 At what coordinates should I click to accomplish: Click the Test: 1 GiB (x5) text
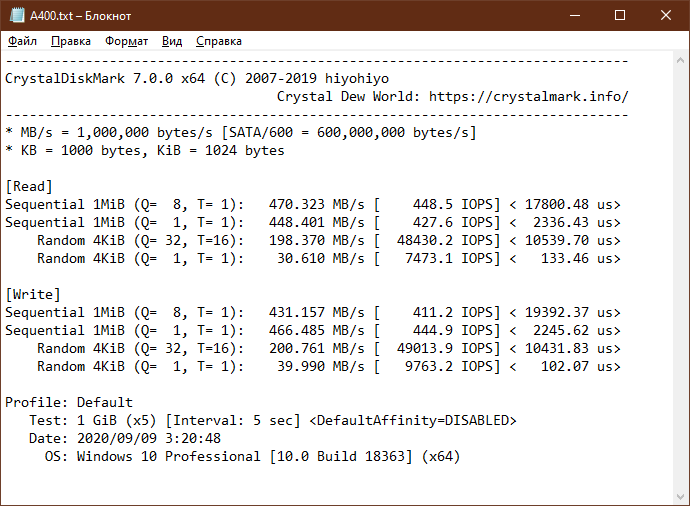[x=93, y=421]
